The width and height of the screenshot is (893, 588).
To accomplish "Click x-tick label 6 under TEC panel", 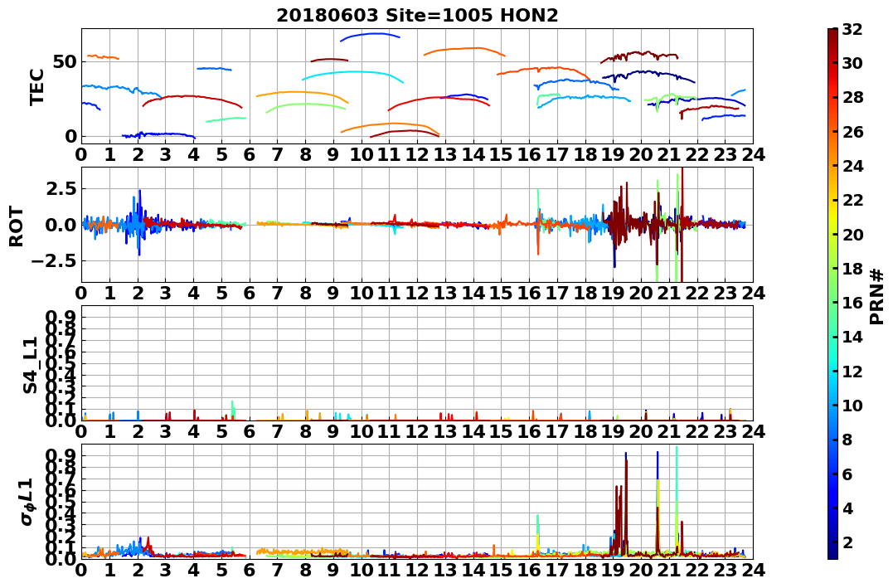I will [x=249, y=154].
